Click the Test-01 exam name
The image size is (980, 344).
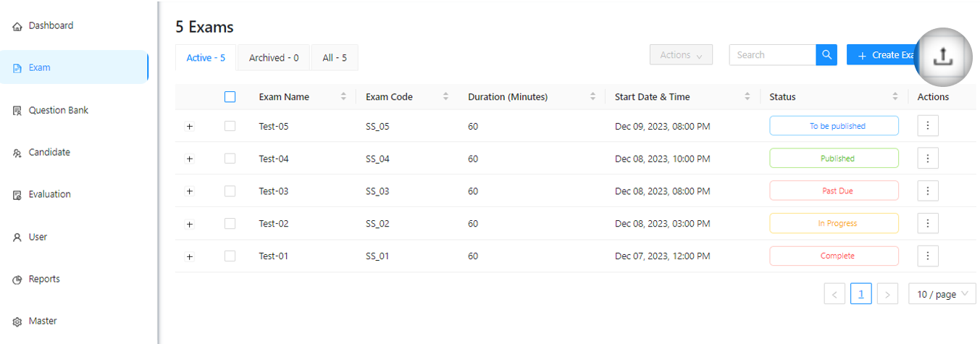coord(274,256)
